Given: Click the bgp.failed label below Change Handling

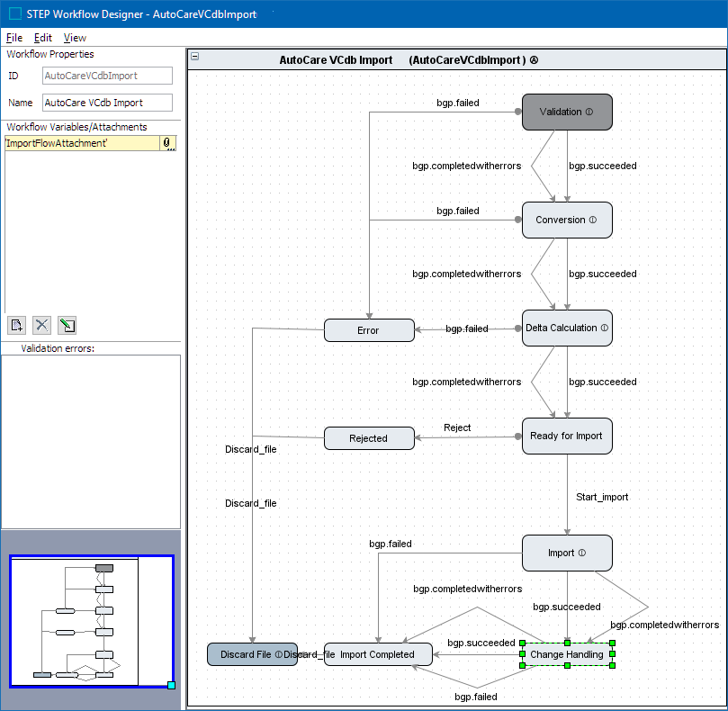Looking at the screenshot, I should coord(476,697).
